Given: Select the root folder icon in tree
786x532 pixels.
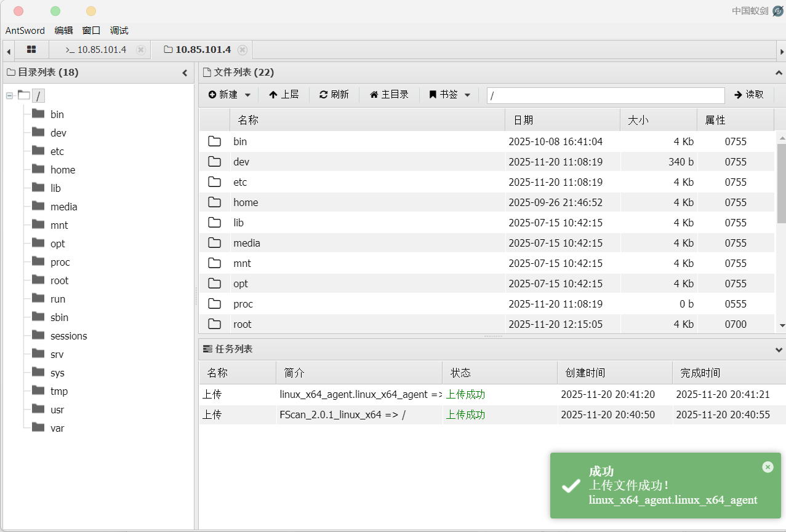Looking at the screenshot, I should coord(38,280).
